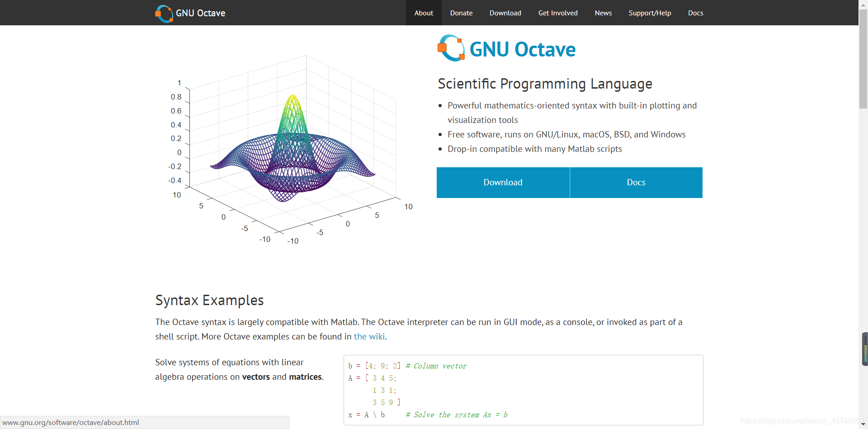Open Support/Help from the navbar
The height and width of the screenshot is (429, 868).
(650, 13)
